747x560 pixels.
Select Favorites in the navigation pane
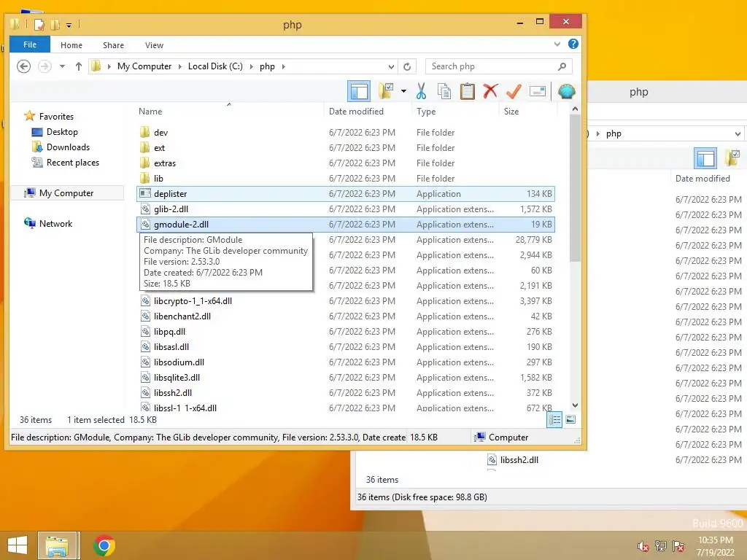click(56, 116)
